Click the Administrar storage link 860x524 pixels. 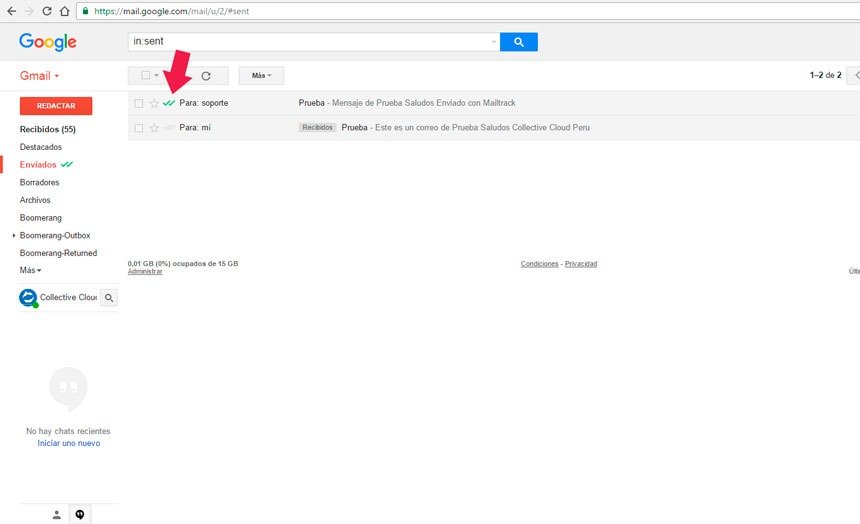click(x=145, y=272)
